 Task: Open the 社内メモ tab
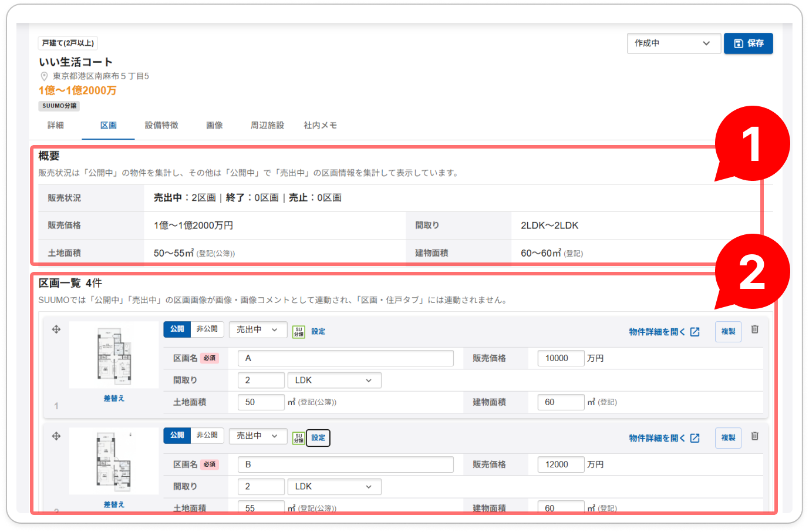point(320,126)
